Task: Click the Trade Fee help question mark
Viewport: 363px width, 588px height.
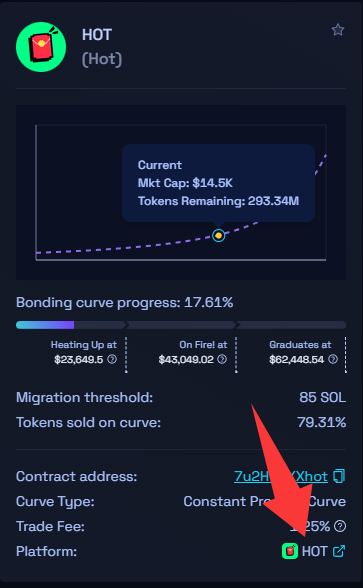Action: (340, 526)
